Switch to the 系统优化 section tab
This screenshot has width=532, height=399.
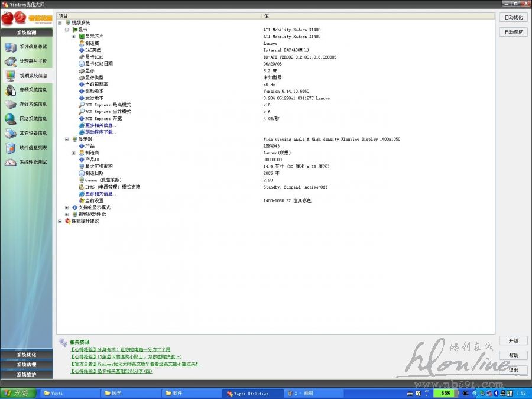pyautogui.click(x=26, y=355)
